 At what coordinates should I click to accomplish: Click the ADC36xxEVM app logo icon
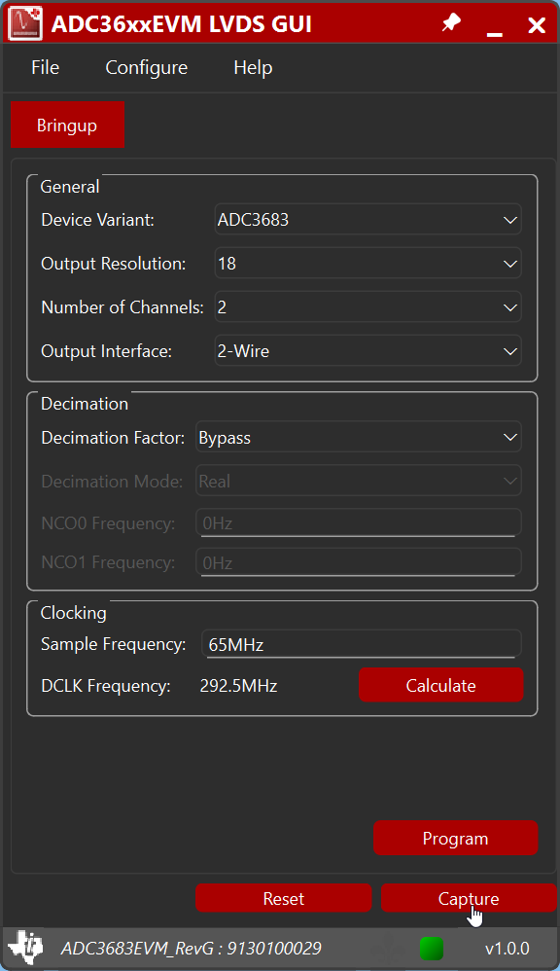pyautogui.click(x=25, y=22)
